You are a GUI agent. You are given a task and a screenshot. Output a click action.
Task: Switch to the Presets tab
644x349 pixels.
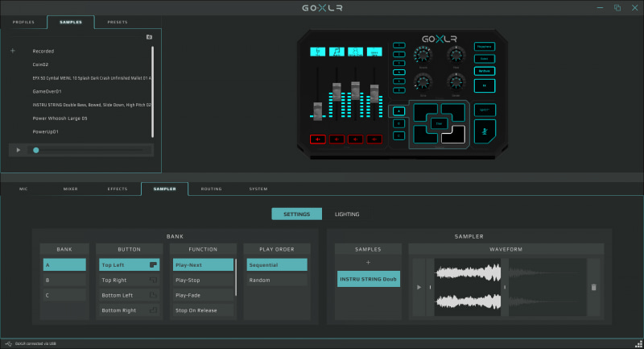click(x=118, y=23)
